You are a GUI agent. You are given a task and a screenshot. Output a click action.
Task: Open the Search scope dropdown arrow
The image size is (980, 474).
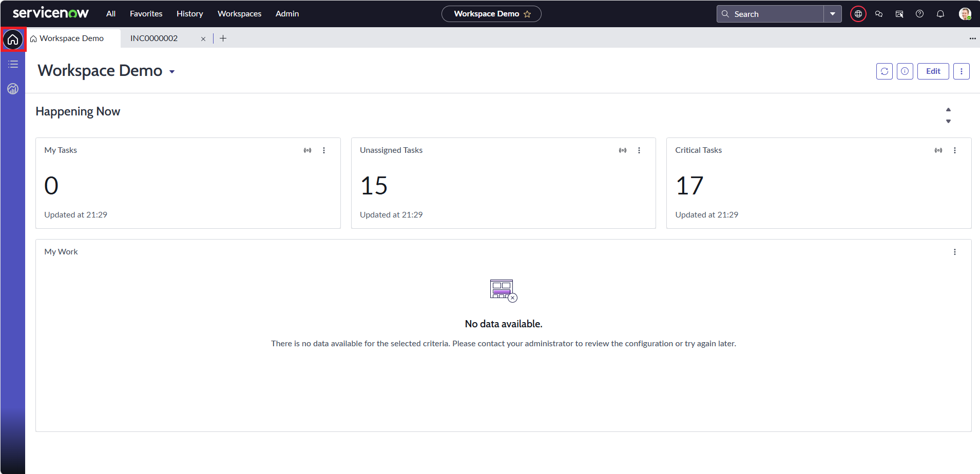(x=832, y=14)
